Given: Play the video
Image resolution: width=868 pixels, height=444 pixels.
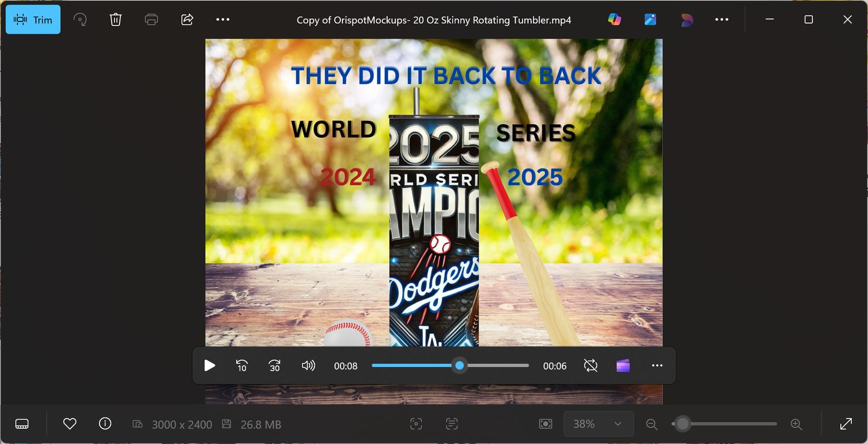Looking at the screenshot, I should (x=209, y=365).
